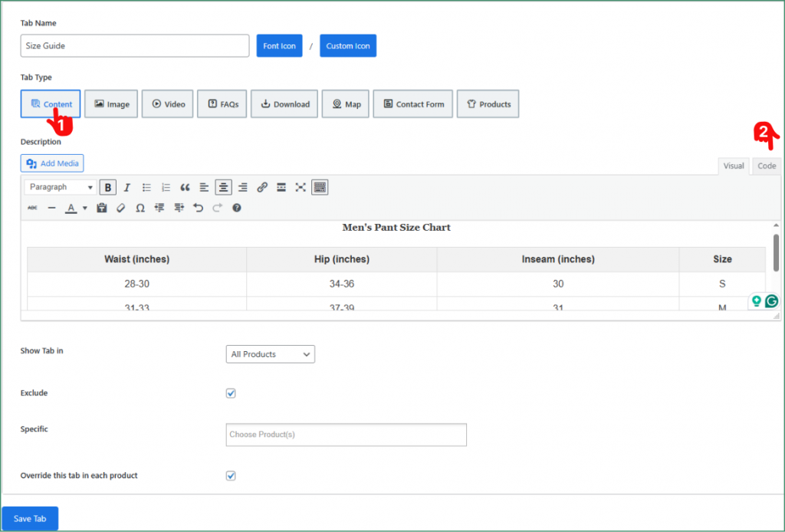This screenshot has height=532, width=785.
Task: Switch to the Code editor tab
Action: (767, 166)
